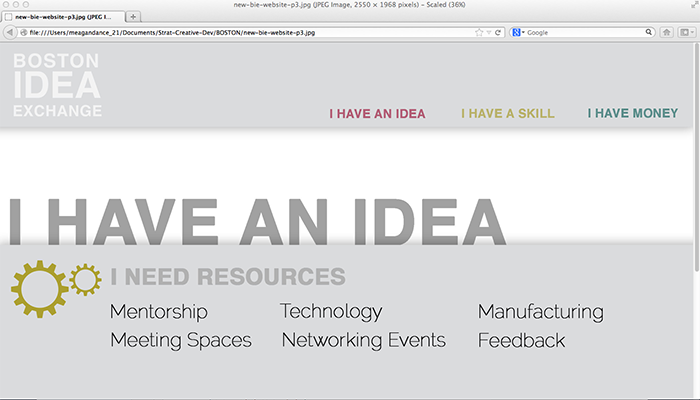This screenshot has width=700, height=400.
Task: Click the window title text in title bar
Action: [x=349, y=5]
